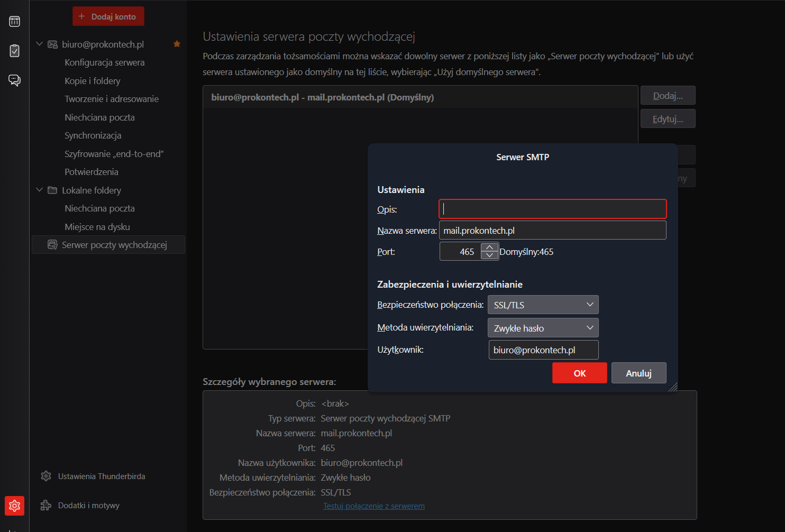
Task: Click the gear icon next to Ustawienia Thunderbirda
Action: pyautogui.click(x=46, y=476)
